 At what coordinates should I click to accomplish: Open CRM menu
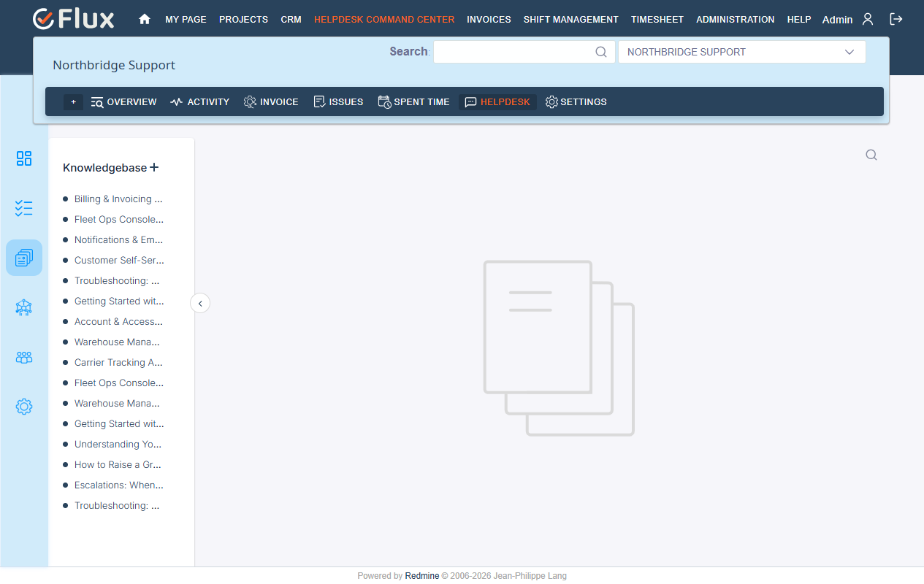[291, 20]
